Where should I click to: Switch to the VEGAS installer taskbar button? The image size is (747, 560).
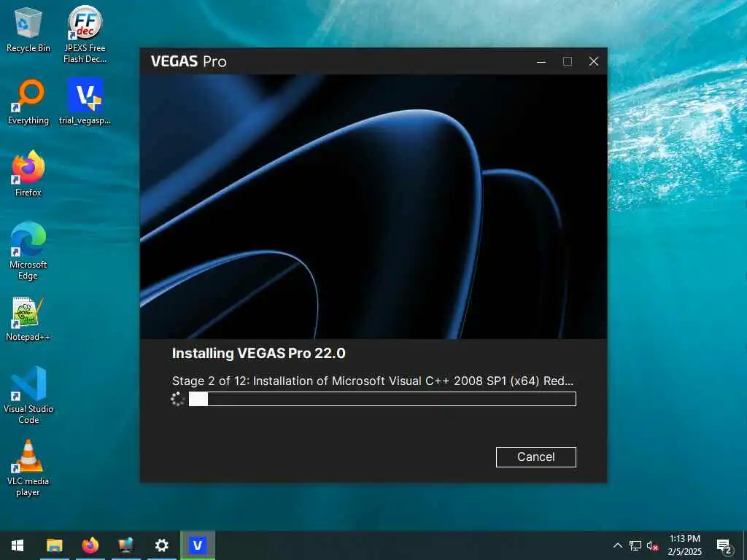[x=197, y=545]
